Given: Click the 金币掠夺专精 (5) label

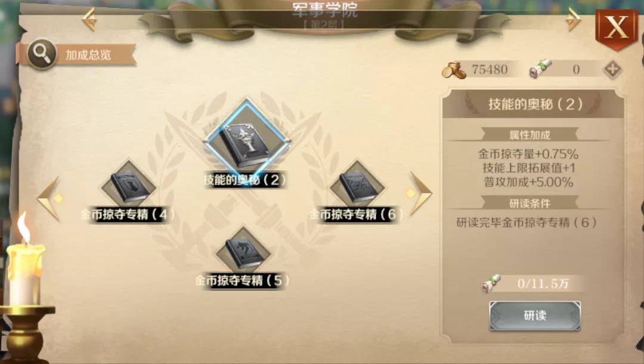Looking at the screenshot, I should coord(242,280).
